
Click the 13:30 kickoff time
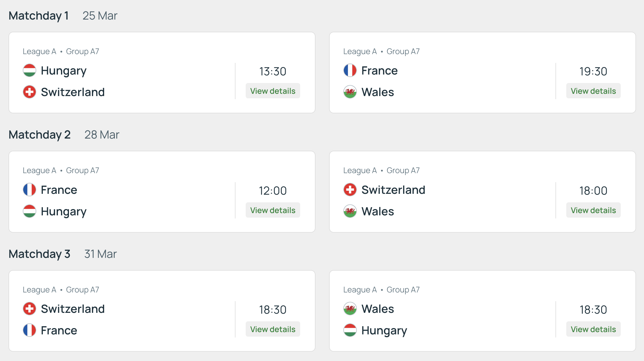(273, 71)
